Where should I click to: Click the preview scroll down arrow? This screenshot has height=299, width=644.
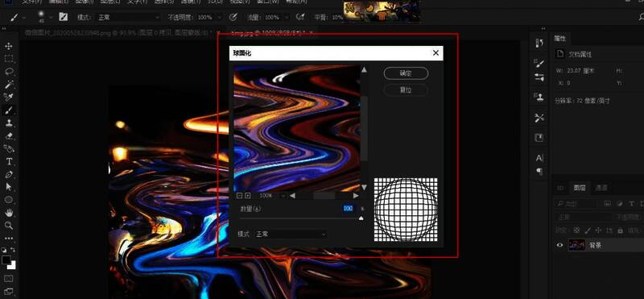pyautogui.click(x=364, y=187)
